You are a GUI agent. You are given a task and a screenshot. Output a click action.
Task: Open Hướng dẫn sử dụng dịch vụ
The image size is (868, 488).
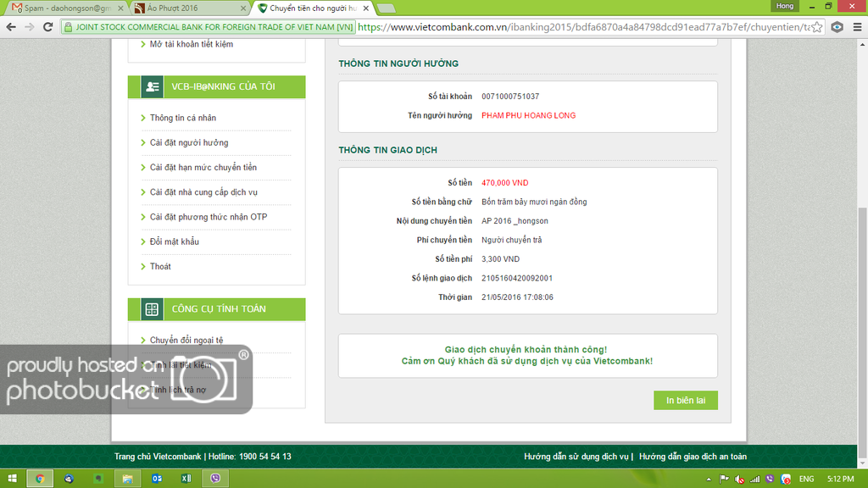click(576, 457)
